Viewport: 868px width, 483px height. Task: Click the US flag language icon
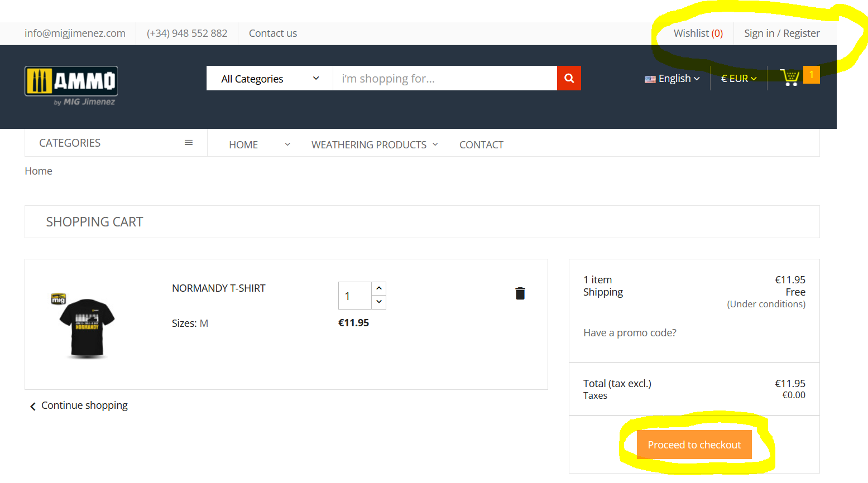point(650,79)
